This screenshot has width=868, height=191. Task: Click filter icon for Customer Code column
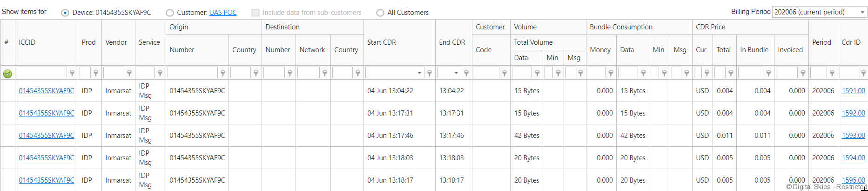coord(505,73)
